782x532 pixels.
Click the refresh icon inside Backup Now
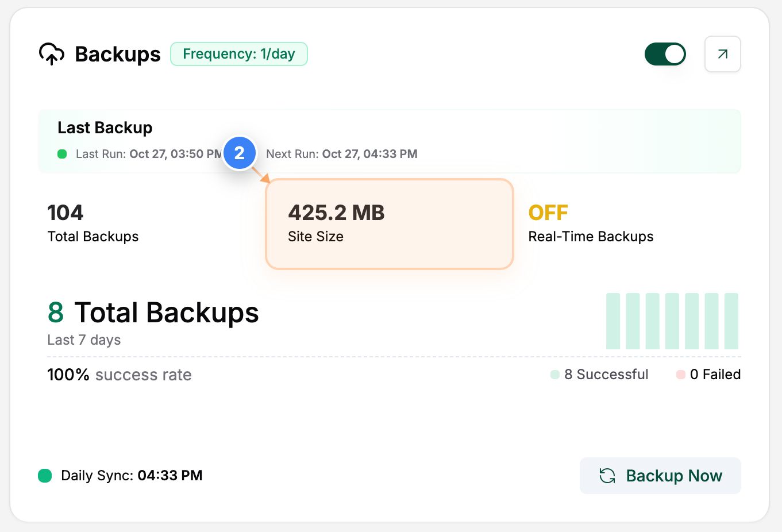tap(607, 476)
